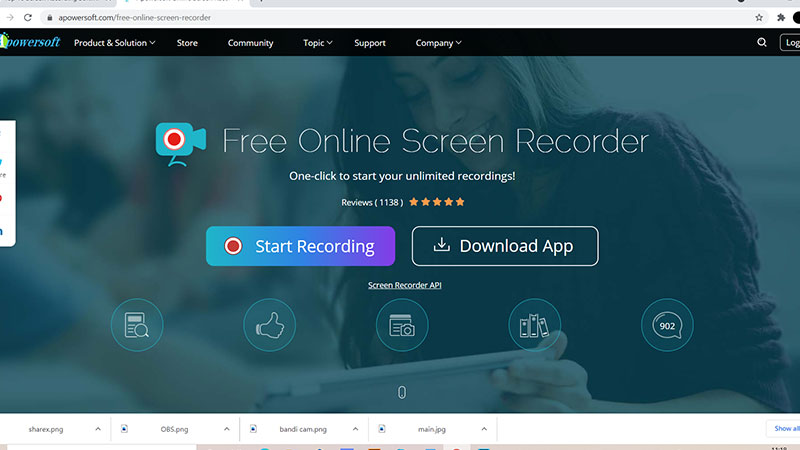Click the document search feature circle icon
This screenshot has width=800, height=450.
coord(137,325)
